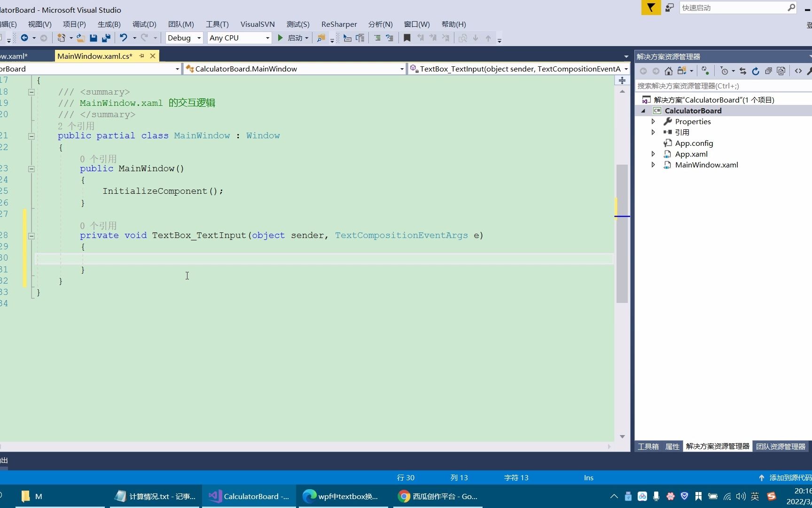Viewport: 812px width, 508px height.
Task: Open the 调试(D) menu
Action: click(144, 24)
